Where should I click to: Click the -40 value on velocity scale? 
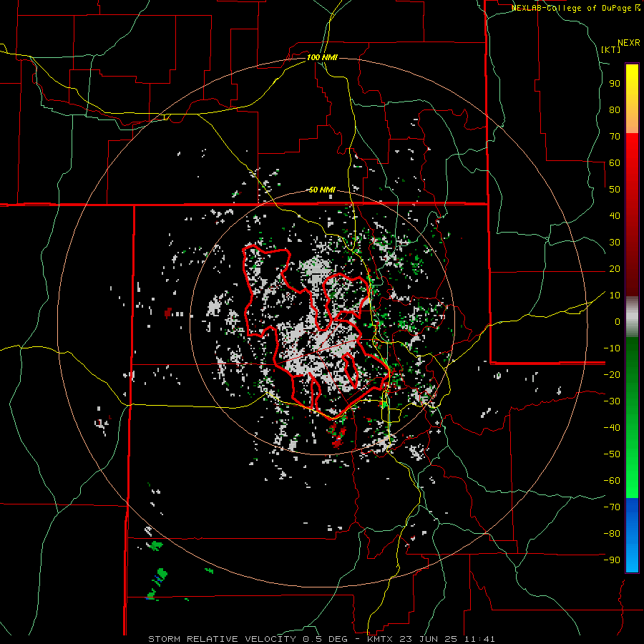[x=612, y=428]
